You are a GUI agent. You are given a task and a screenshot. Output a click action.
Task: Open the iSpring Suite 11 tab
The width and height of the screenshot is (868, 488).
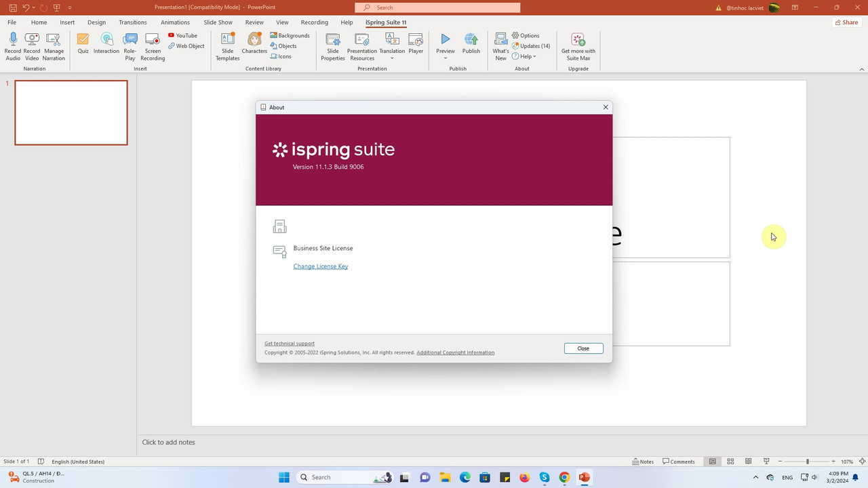(x=386, y=22)
